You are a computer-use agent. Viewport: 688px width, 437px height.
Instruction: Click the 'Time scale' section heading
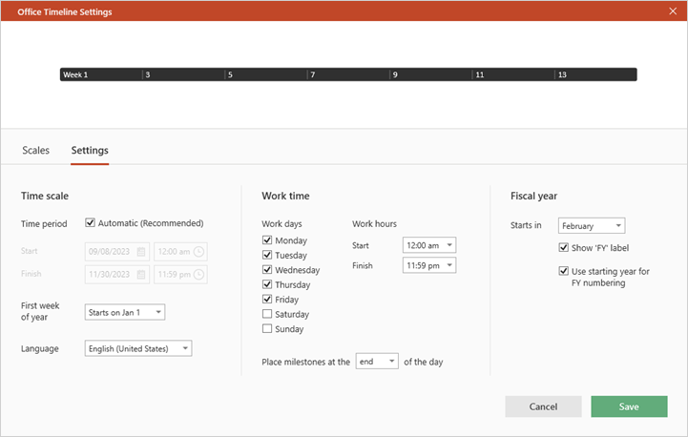(45, 196)
